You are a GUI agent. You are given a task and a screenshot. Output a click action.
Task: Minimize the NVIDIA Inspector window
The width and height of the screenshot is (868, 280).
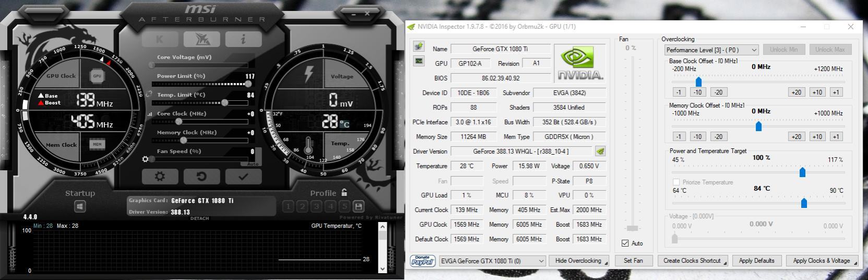pos(803,27)
